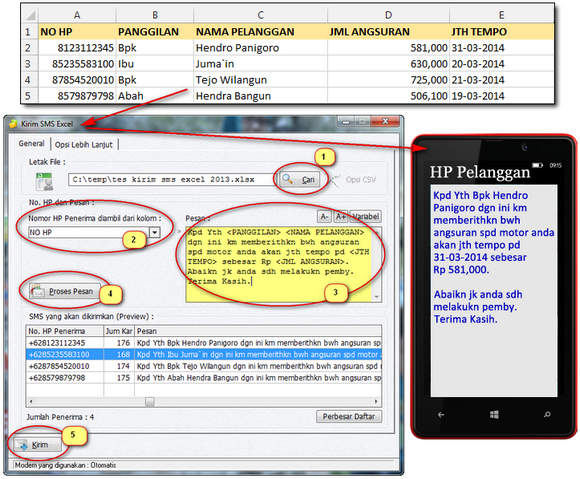Click Excel cell 630,000
This screenshot has width=580, height=479.
point(388,64)
